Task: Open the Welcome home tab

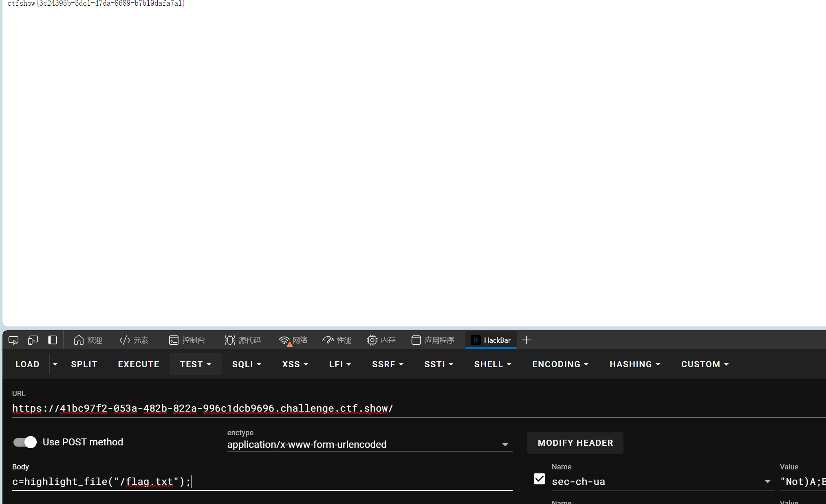Action: pos(88,340)
